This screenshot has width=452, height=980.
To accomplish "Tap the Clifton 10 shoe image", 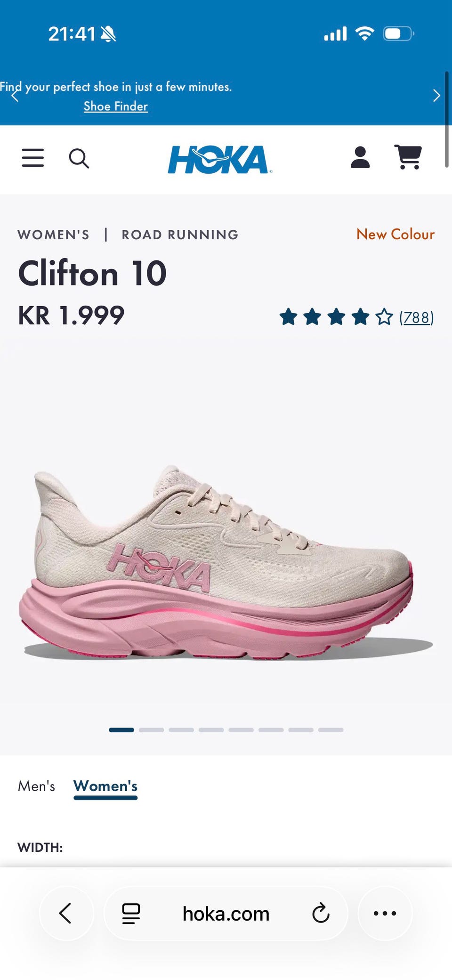I will tap(226, 563).
